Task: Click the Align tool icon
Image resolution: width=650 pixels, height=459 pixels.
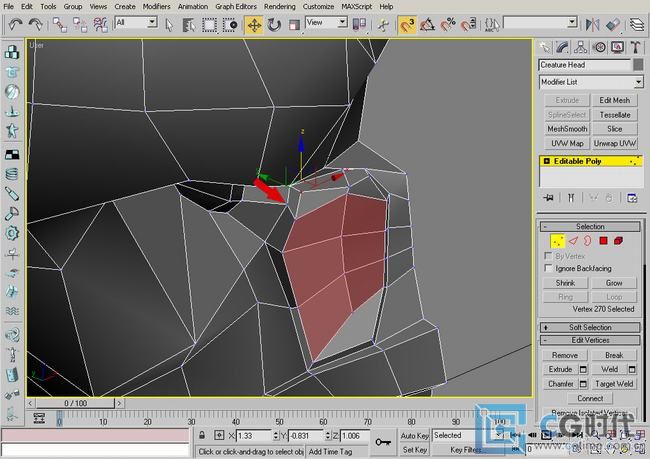Action: pyautogui.click(x=613, y=25)
